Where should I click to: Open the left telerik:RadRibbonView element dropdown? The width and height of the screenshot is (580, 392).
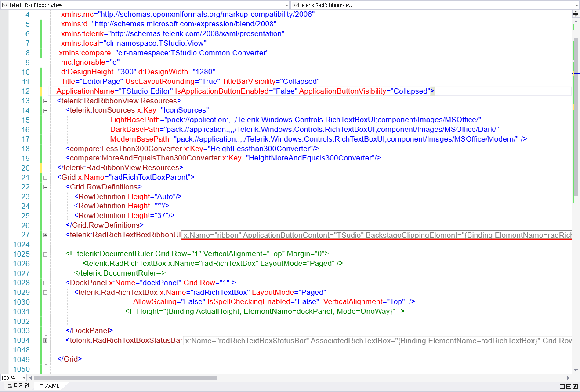[x=287, y=5]
